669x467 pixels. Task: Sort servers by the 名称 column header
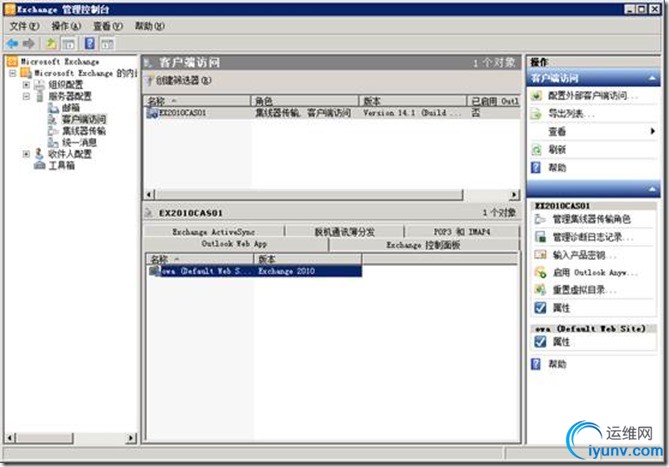197,101
